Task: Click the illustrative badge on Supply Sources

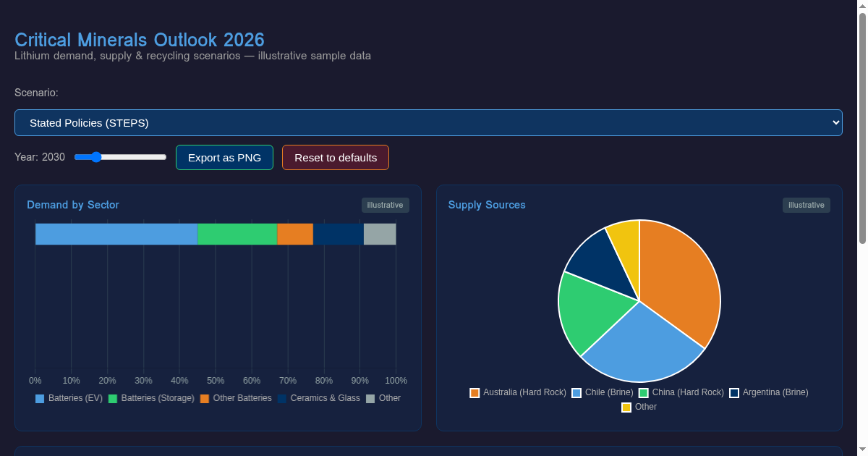Action: tap(807, 205)
